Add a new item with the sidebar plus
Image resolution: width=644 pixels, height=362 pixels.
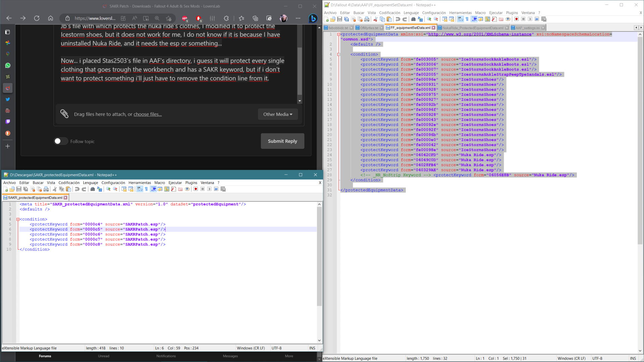(8, 146)
